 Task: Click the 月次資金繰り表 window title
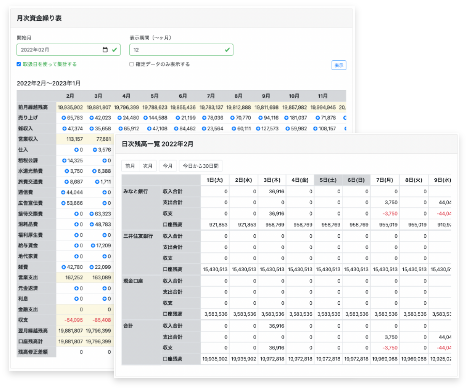coord(39,18)
